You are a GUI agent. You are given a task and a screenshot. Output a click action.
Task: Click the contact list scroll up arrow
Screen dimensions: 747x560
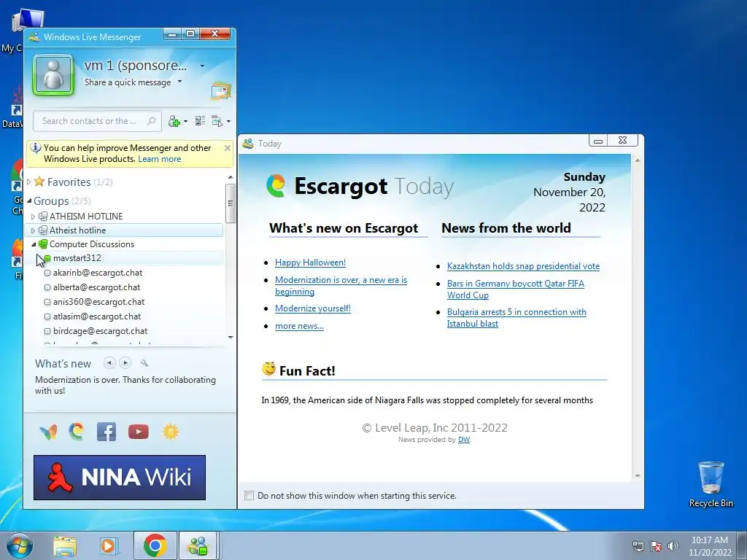click(231, 178)
